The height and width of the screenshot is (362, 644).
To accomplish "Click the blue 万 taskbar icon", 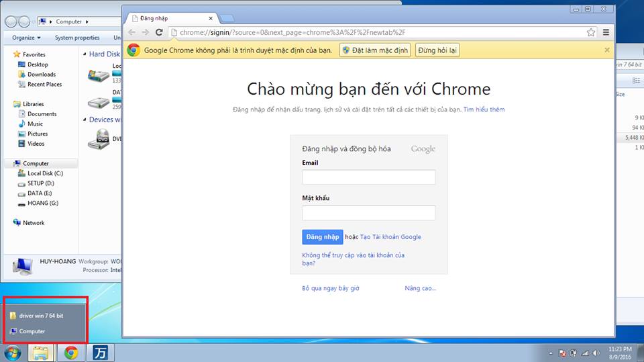I will pos(100,353).
